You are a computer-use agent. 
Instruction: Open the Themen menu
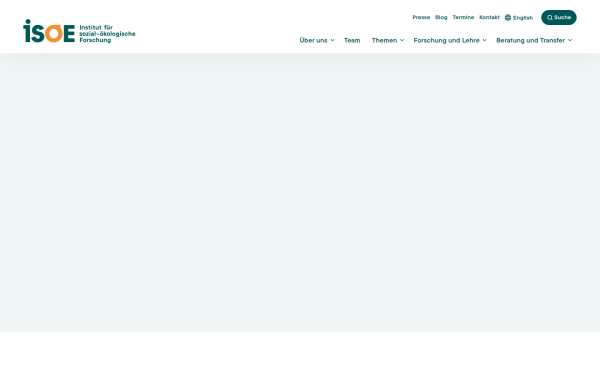tap(384, 40)
